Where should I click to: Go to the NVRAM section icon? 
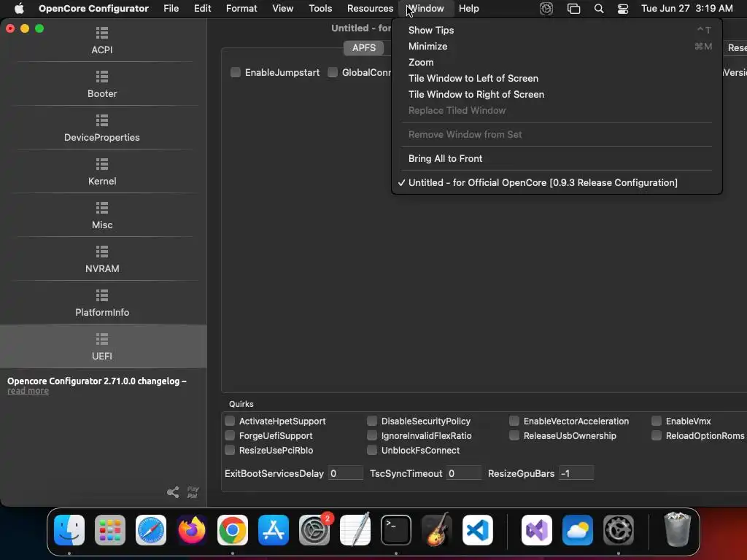(x=102, y=252)
